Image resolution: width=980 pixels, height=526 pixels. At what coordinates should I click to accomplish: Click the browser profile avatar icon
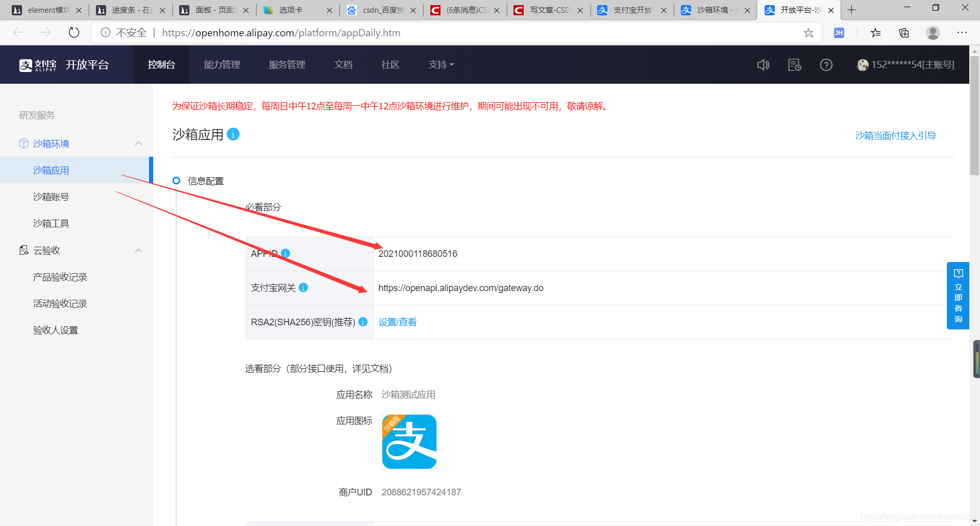(x=933, y=33)
